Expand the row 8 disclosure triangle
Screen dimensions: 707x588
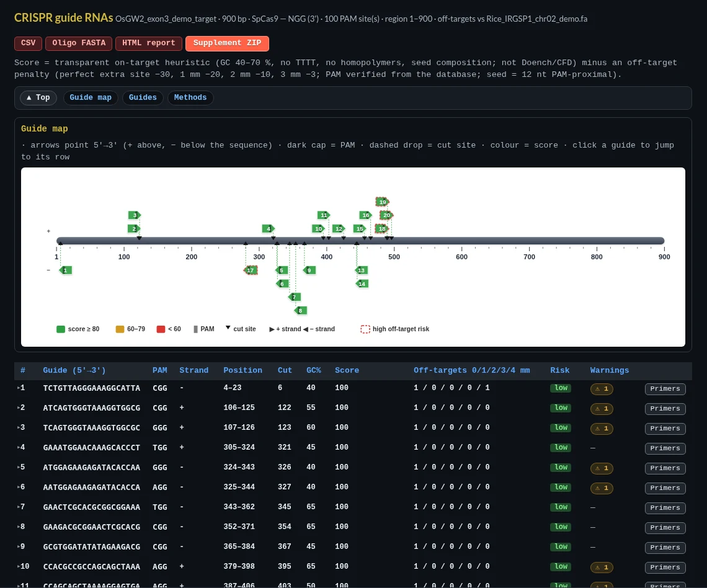click(19, 527)
